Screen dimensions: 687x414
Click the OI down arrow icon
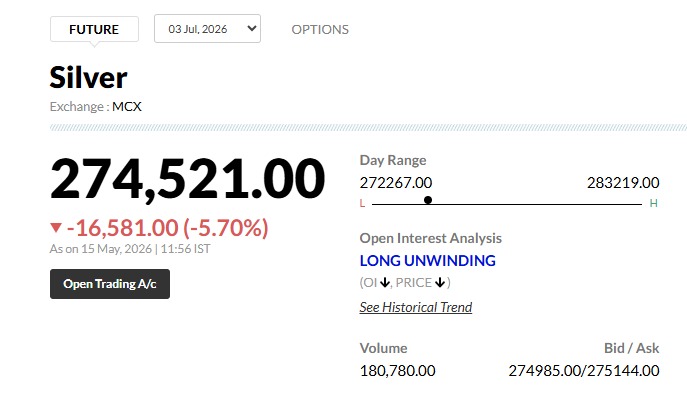click(385, 283)
